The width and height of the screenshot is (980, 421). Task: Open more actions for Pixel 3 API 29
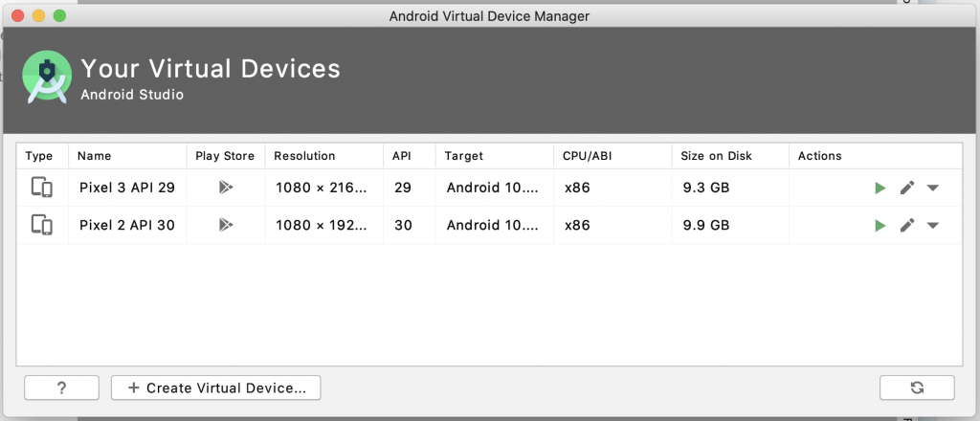pyautogui.click(x=932, y=188)
